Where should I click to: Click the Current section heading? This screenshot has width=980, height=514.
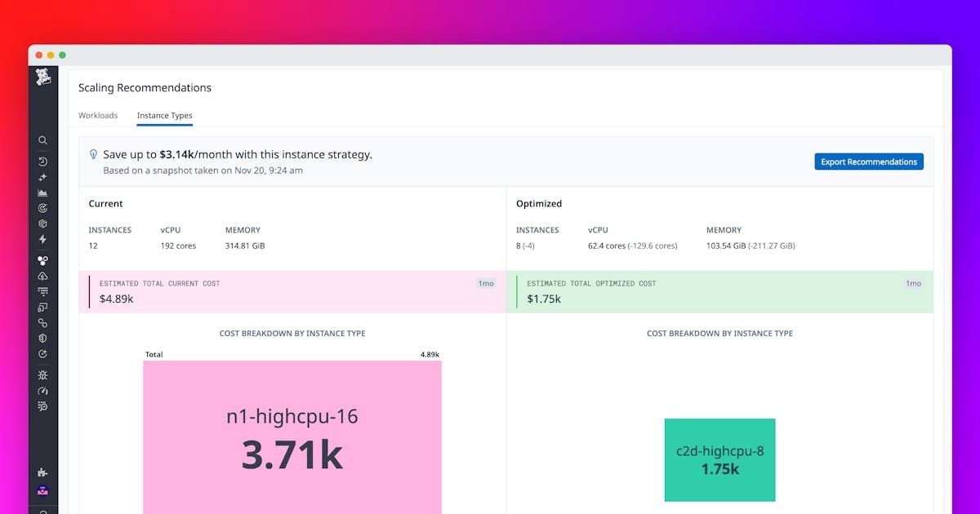coord(106,203)
